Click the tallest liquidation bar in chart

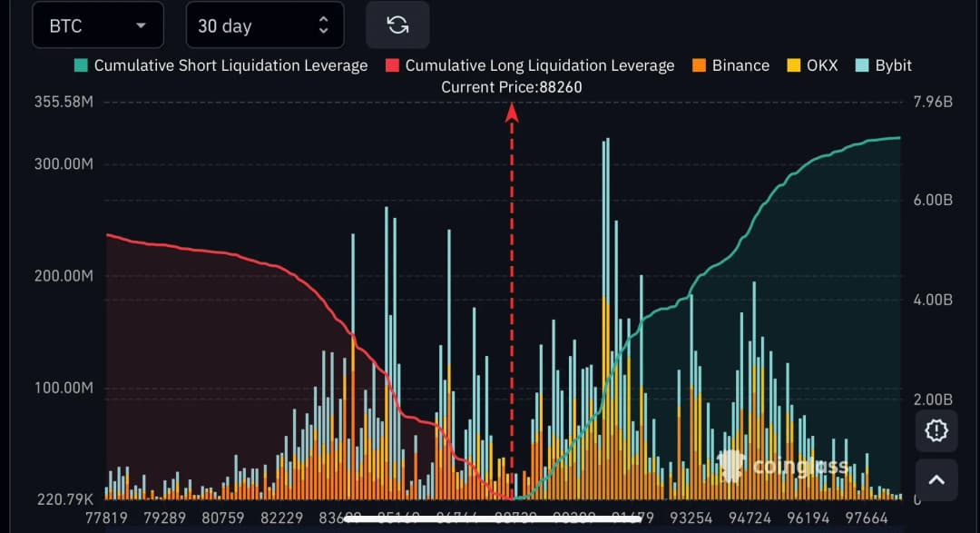(605, 272)
